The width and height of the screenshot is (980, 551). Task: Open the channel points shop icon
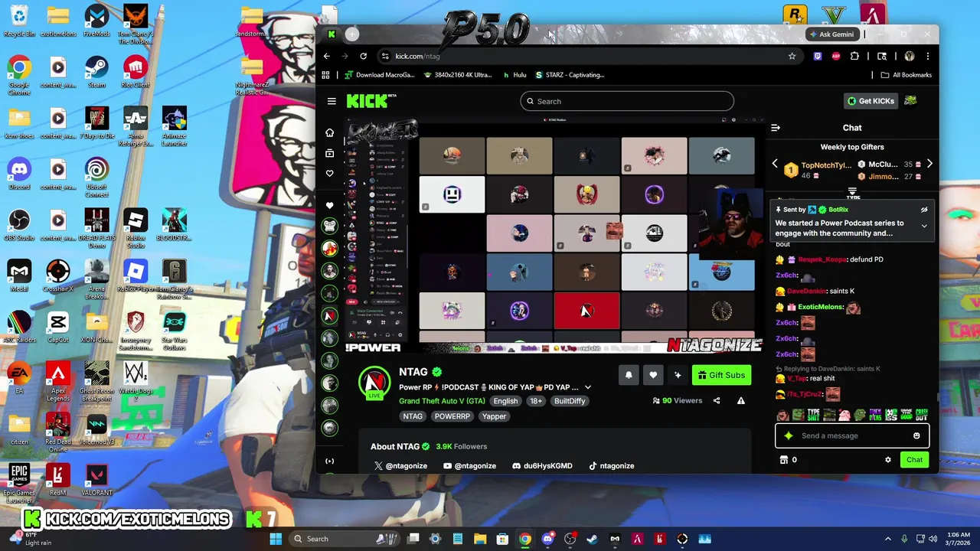[783, 460]
